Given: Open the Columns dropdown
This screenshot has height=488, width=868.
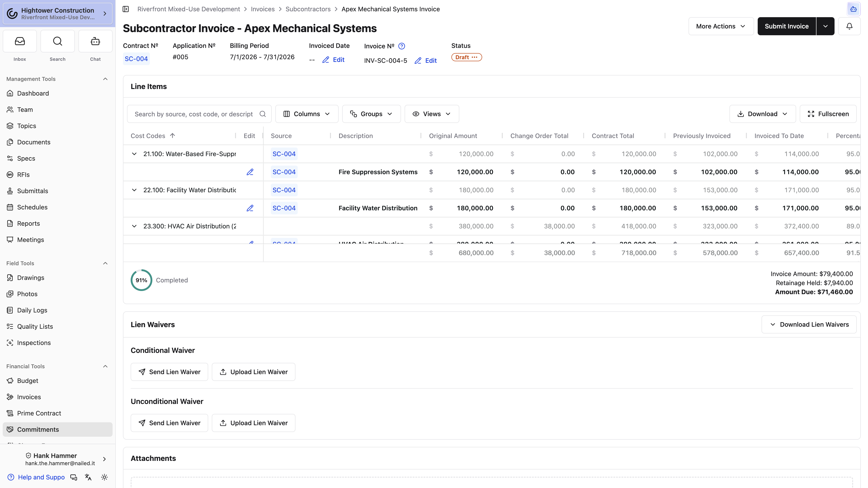Looking at the screenshot, I should pyautogui.click(x=307, y=114).
